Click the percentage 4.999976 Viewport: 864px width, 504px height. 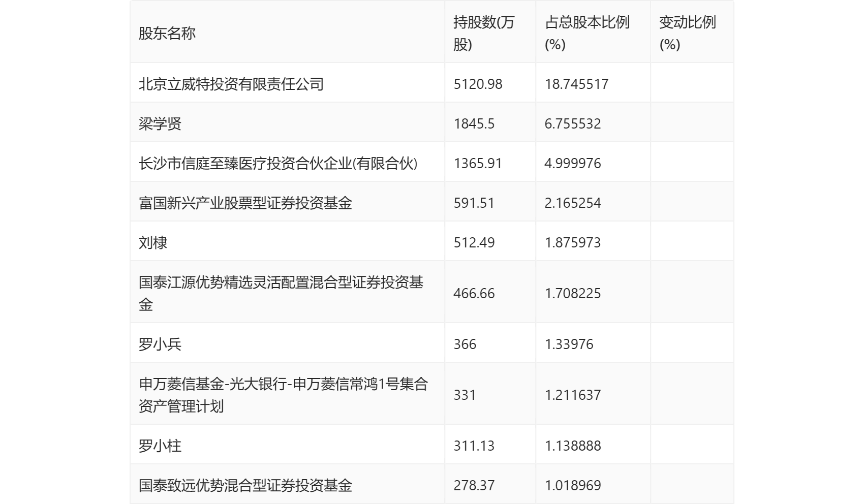573,163
